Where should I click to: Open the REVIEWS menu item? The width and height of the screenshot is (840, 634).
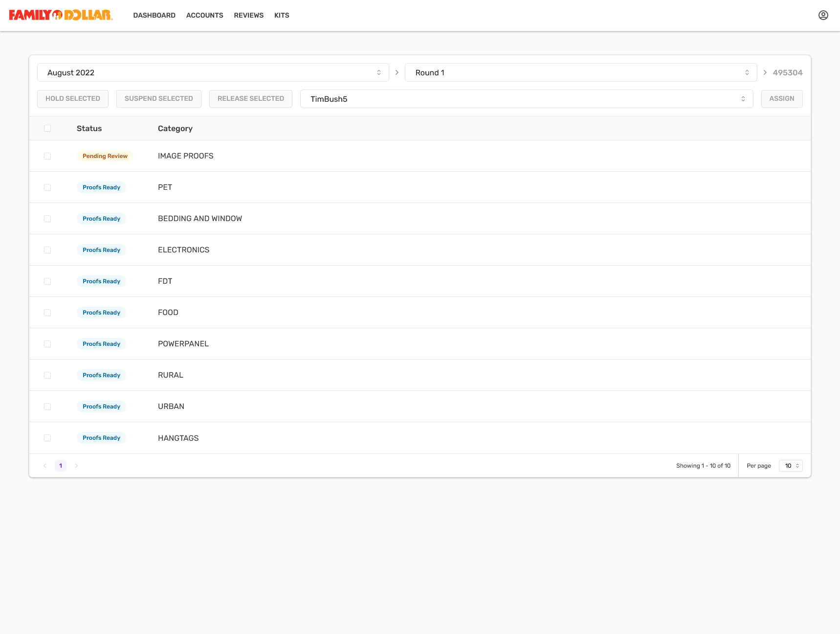(249, 15)
